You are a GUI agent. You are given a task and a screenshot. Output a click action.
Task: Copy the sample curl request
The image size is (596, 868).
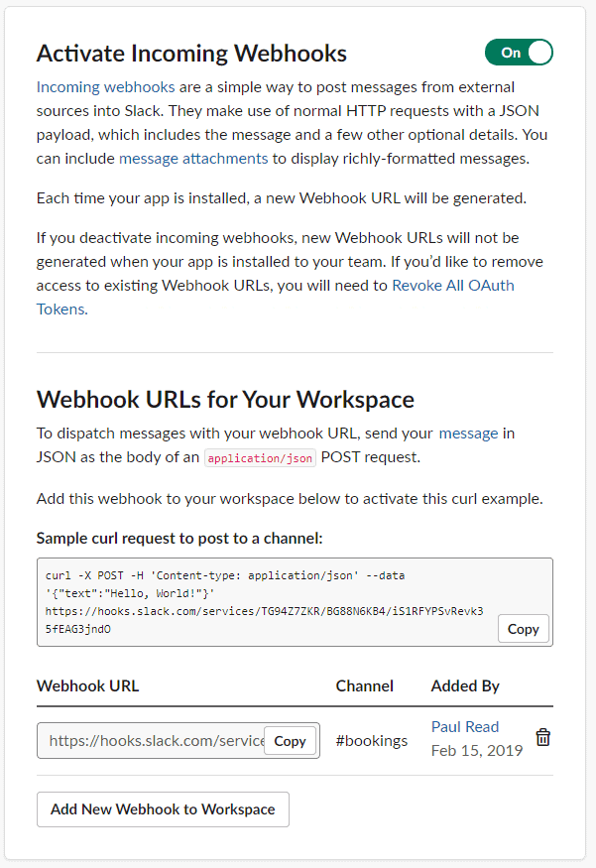523,629
